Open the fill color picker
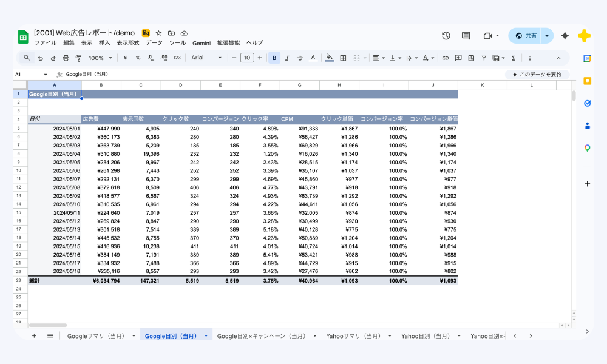607x364 pixels. [x=330, y=58]
